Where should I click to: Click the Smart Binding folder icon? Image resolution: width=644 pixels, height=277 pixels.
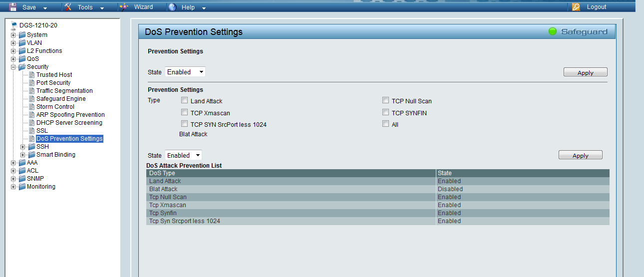(31, 155)
